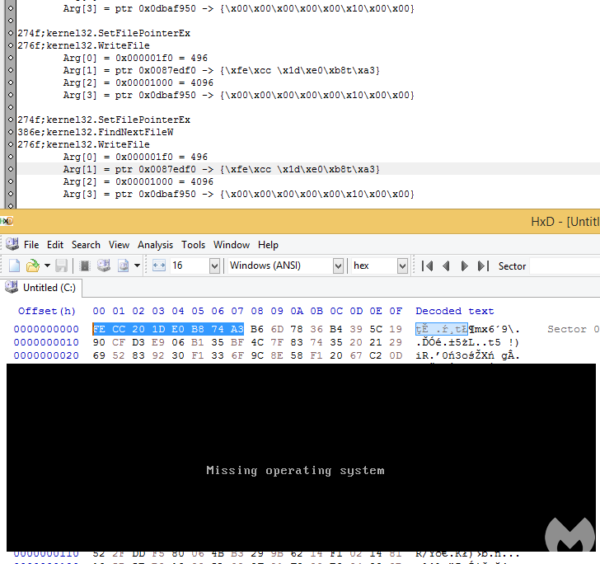
Task: Open the View menu
Action: (119, 245)
